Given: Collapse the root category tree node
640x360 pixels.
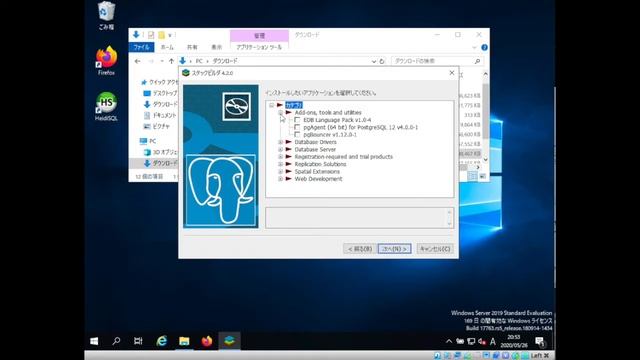Looking at the screenshot, I should click(271, 105).
